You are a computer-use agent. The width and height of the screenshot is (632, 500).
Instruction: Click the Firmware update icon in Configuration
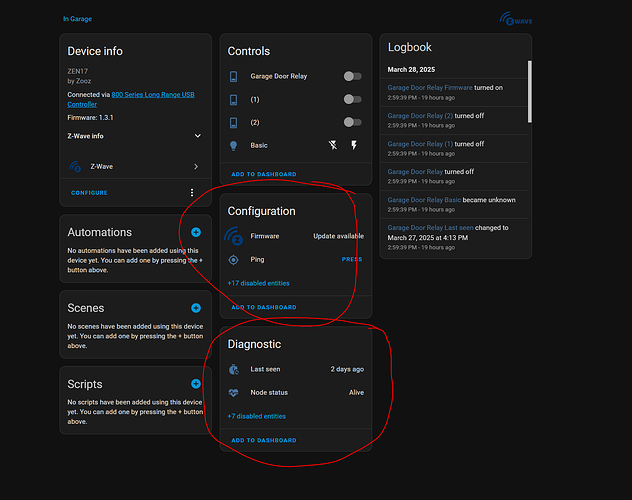(234, 237)
